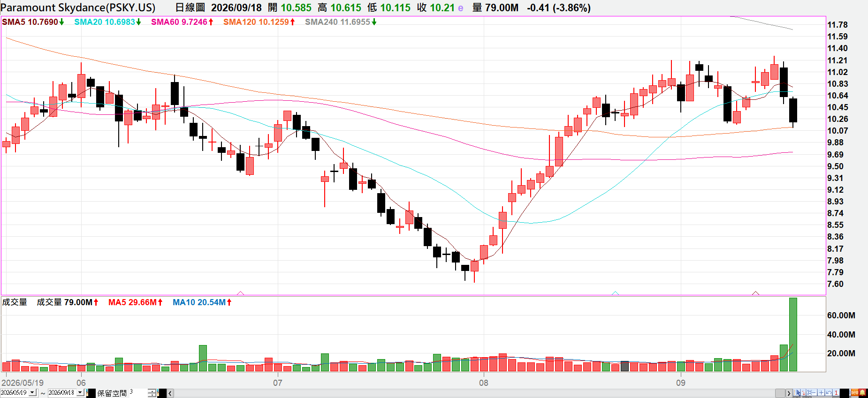Click the red down-arrow list icon
Viewport: 868px width, 398px height.
tap(803, 393)
